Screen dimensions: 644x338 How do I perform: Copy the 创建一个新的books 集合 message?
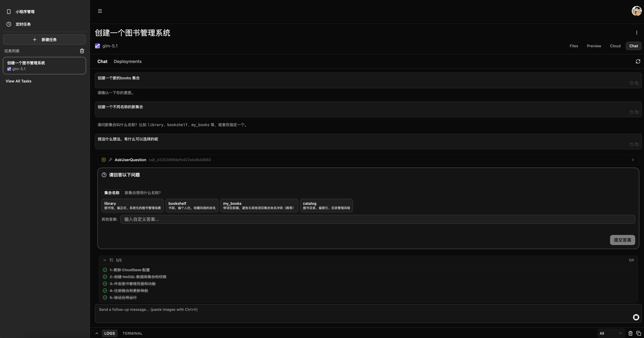tap(637, 83)
